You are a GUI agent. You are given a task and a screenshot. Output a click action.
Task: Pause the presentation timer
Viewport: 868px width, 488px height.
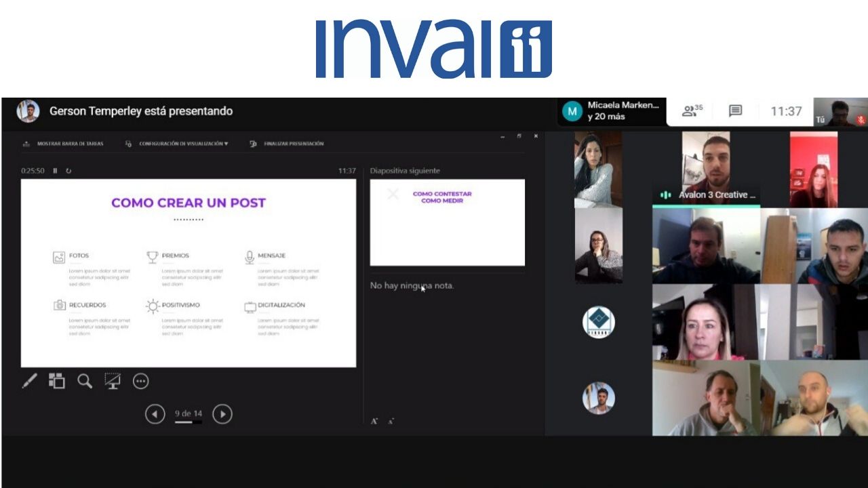(56, 171)
